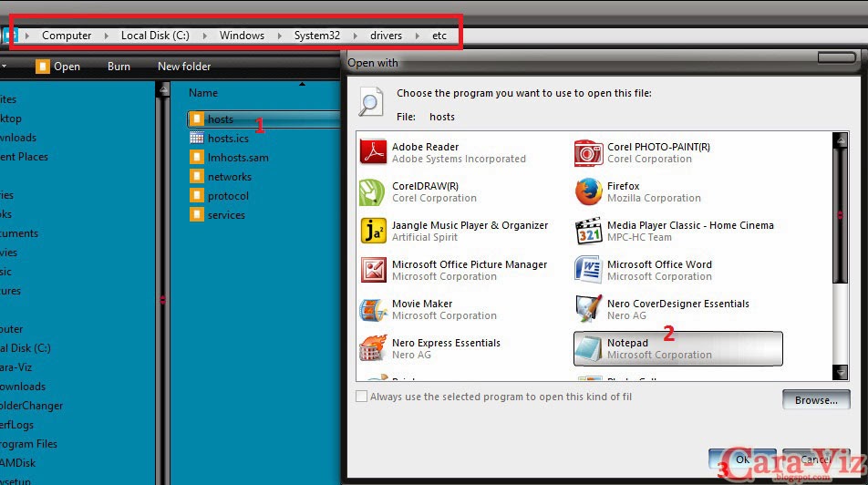Click the New folder toolbar button

pyautogui.click(x=184, y=67)
